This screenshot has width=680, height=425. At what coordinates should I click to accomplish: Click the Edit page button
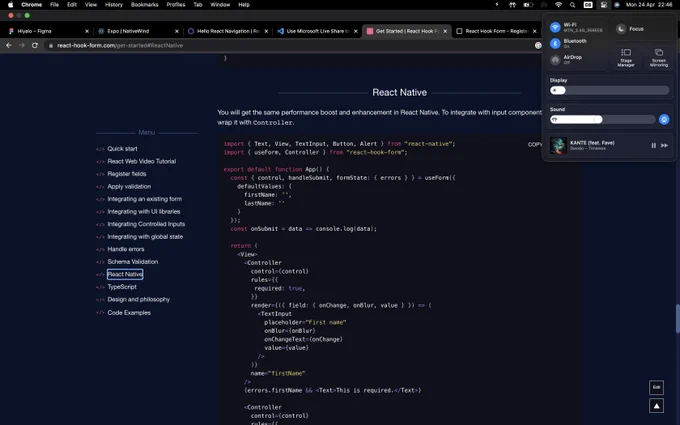(657, 387)
